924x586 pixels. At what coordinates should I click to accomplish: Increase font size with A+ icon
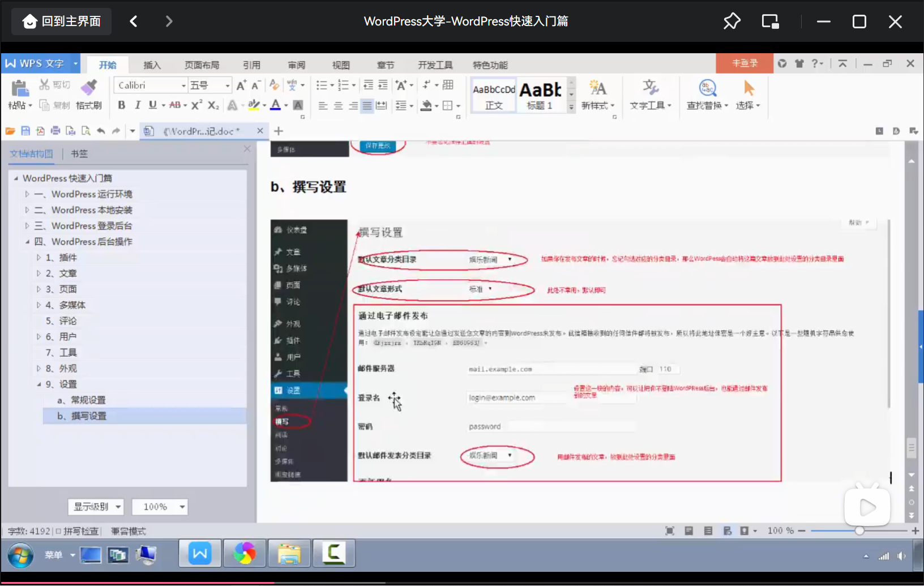pyautogui.click(x=242, y=85)
